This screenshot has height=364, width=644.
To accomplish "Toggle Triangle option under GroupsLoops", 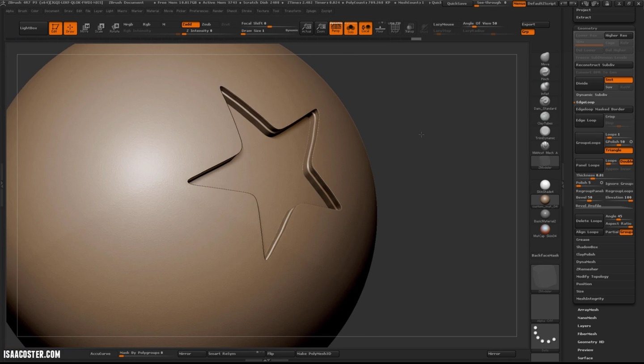I will pyautogui.click(x=619, y=150).
